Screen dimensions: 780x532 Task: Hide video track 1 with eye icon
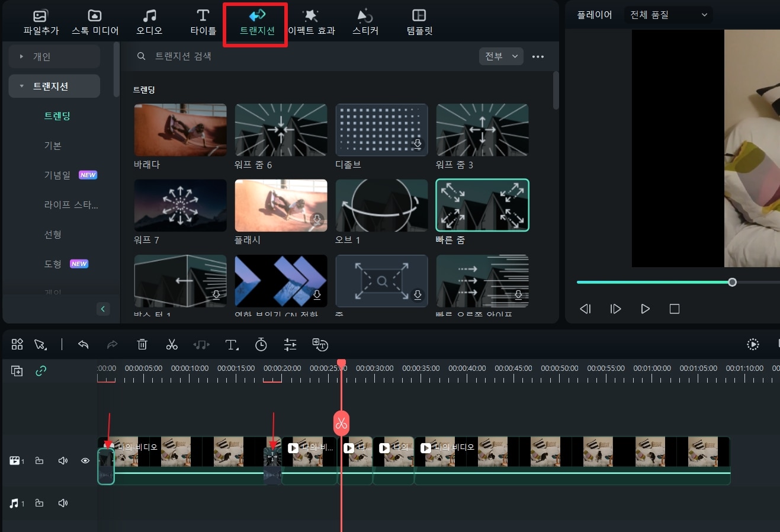click(85, 460)
